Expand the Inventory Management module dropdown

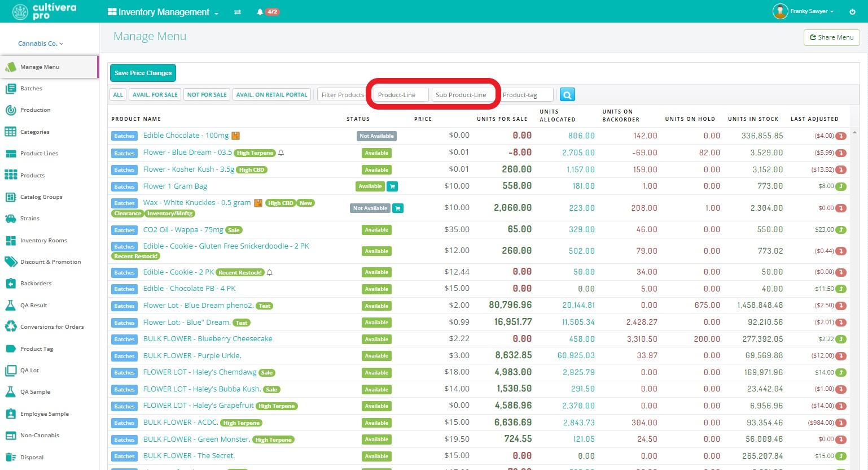tap(163, 12)
